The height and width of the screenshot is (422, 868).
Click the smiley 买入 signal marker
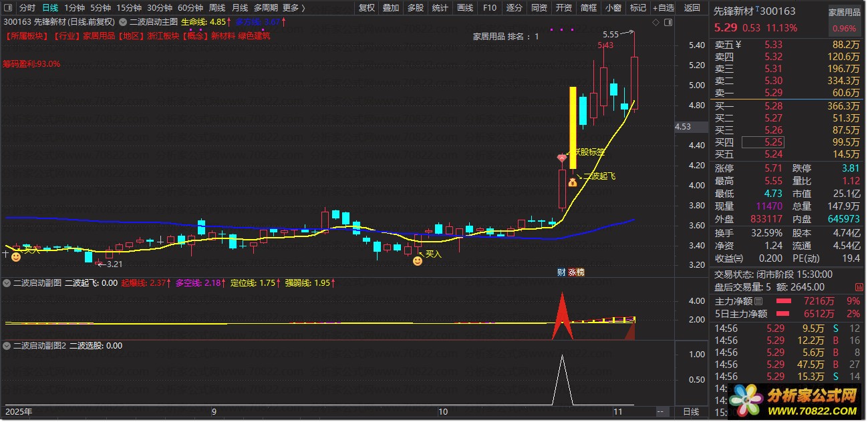[x=418, y=261]
